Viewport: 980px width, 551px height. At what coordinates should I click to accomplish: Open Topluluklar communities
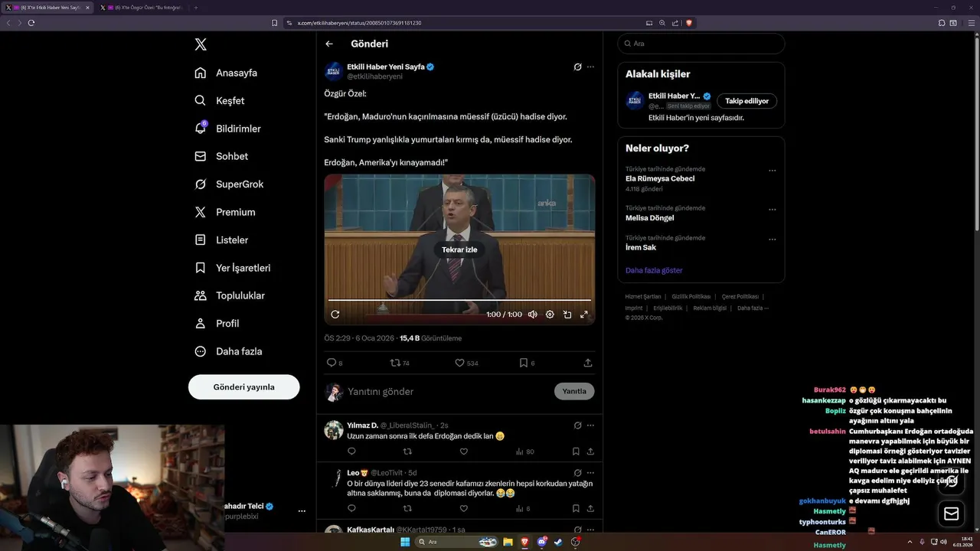(230, 295)
